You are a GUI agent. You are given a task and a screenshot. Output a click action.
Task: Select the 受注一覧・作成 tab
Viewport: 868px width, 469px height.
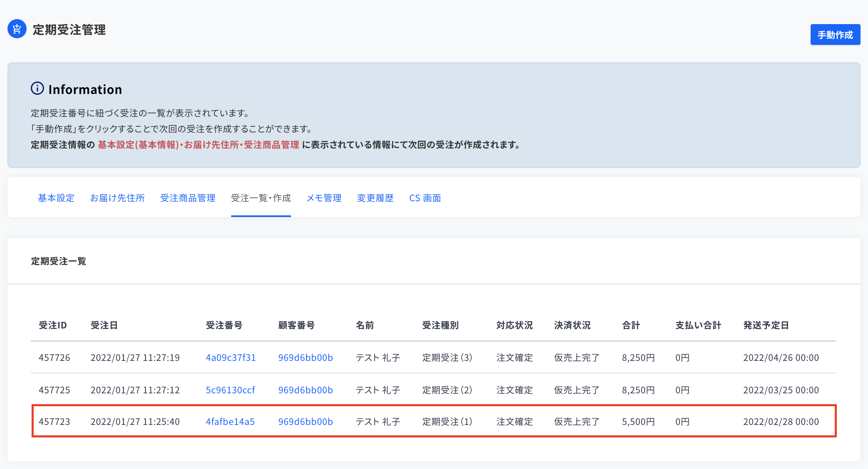click(261, 198)
